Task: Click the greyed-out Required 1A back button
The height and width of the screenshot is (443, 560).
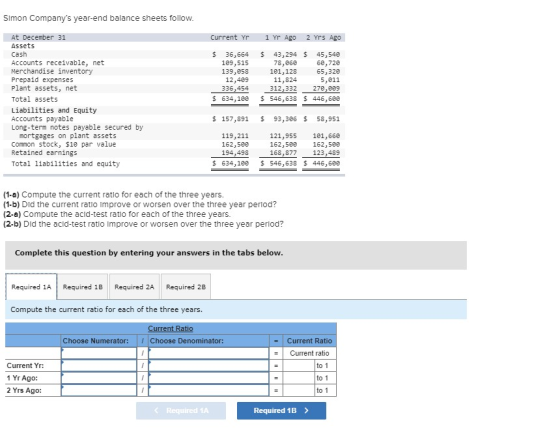Action: pyautogui.click(x=181, y=410)
